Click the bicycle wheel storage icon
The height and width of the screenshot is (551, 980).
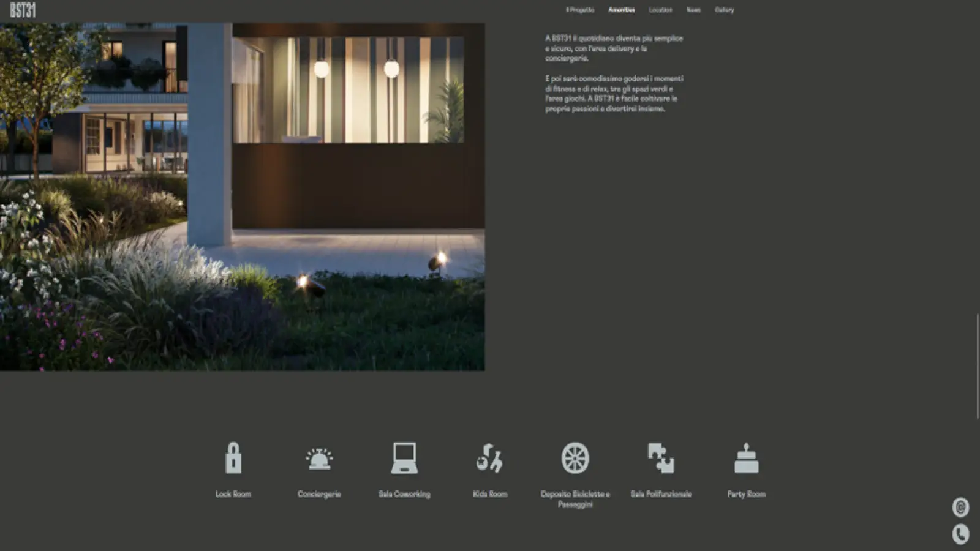pyautogui.click(x=575, y=458)
